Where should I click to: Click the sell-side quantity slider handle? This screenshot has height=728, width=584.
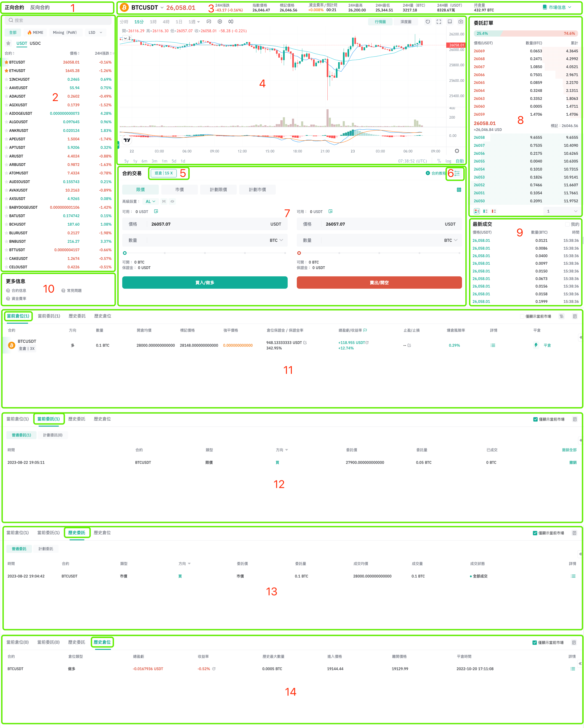(x=299, y=253)
